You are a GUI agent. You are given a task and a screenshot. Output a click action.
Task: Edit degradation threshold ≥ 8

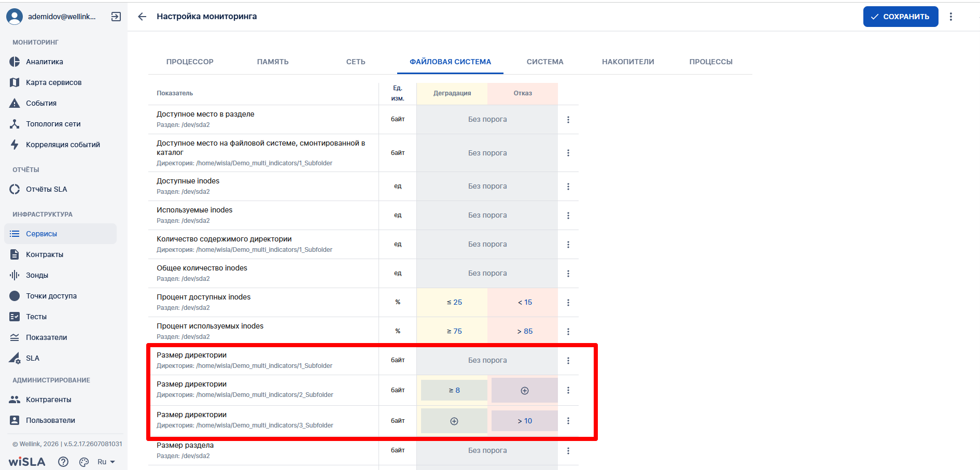[x=454, y=390]
